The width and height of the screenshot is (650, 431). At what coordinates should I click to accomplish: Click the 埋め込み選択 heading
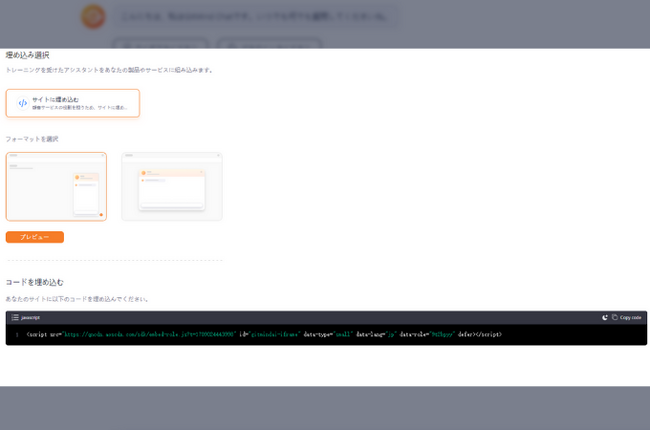(x=27, y=55)
